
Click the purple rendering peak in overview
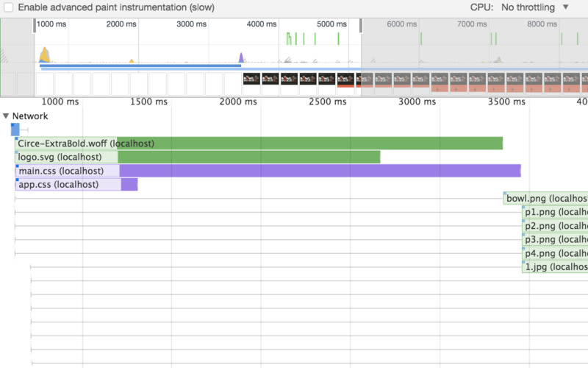pos(241,57)
